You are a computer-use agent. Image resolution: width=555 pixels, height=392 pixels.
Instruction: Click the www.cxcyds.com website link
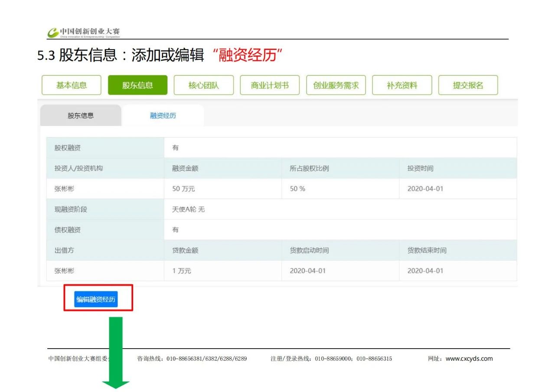click(469, 359)
